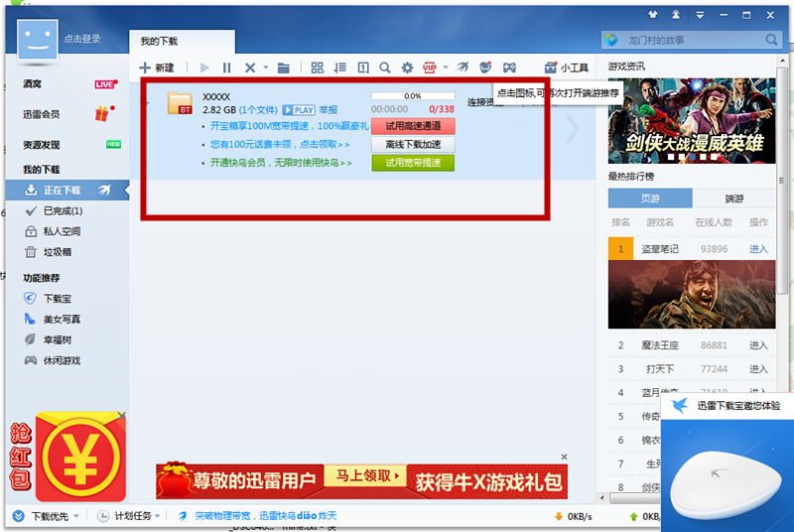Screen dimensions: 794x532
Task: Click the game banner 剑侠大战漫威英雄
Action: click(692, 121)
